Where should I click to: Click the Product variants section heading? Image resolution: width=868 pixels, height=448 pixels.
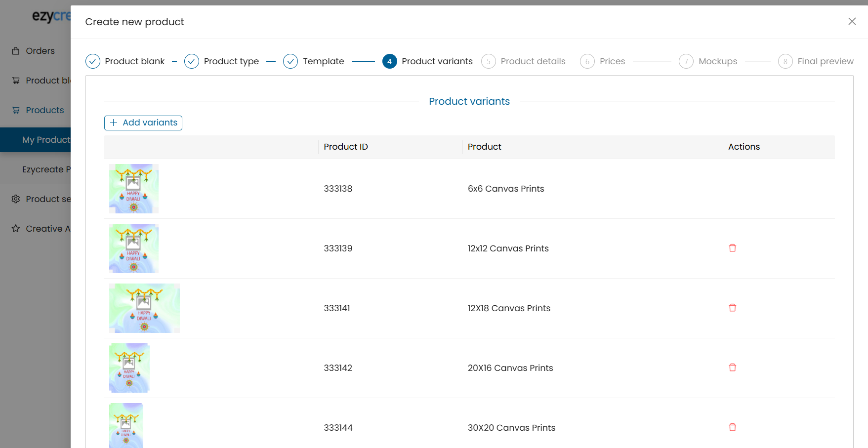pos(469,101)
